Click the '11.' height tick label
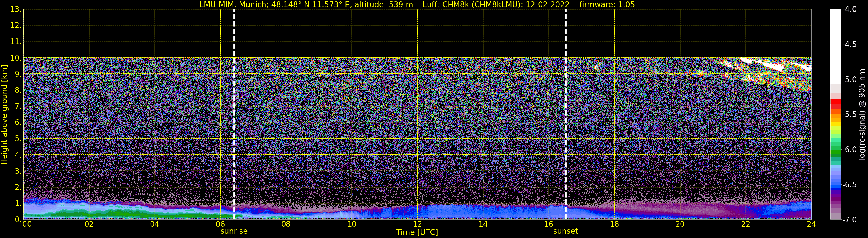The width and height of the screenshot is (868, 238). click(x=16, y=42)
